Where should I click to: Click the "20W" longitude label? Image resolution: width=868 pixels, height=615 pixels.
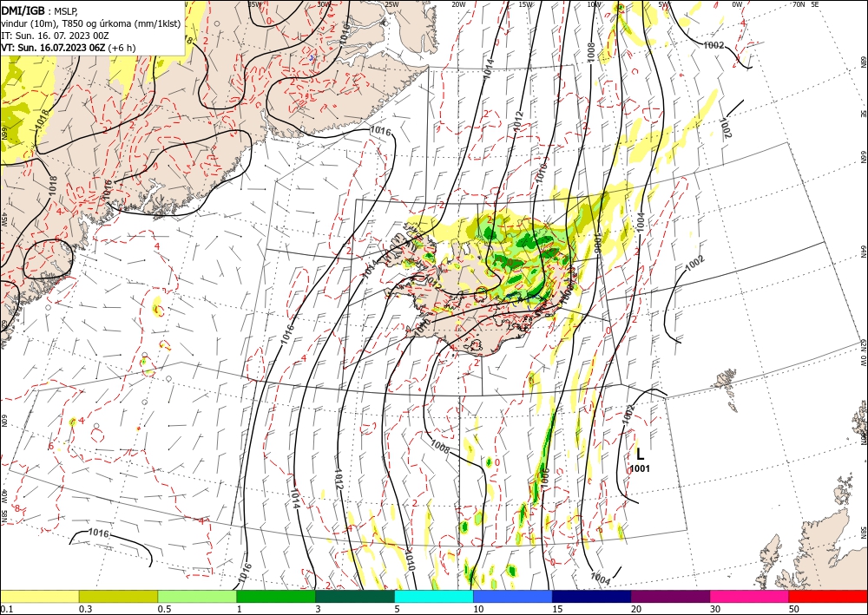458,5
